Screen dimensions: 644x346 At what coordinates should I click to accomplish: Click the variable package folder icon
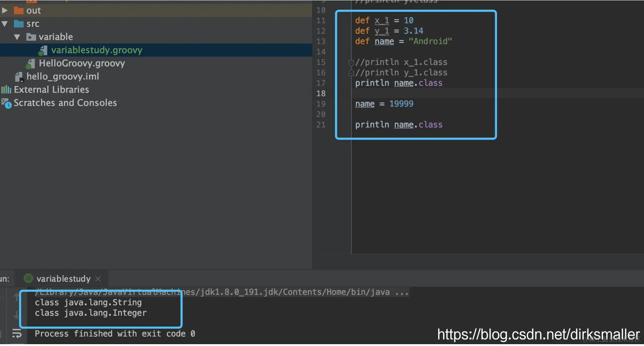click(31, 37)
